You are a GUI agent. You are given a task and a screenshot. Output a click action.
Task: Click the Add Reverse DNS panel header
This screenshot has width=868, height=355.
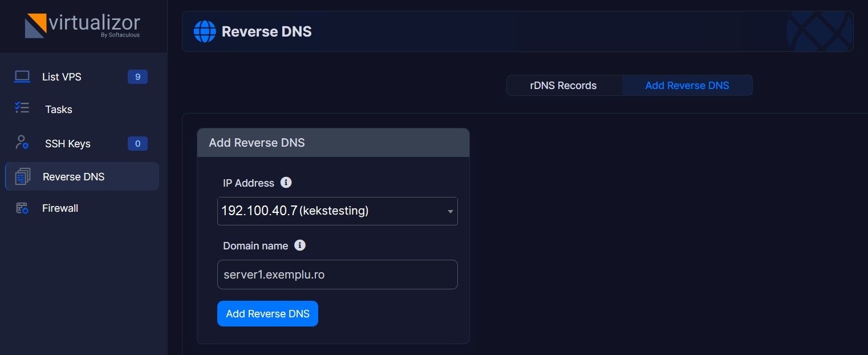[333, 143]
